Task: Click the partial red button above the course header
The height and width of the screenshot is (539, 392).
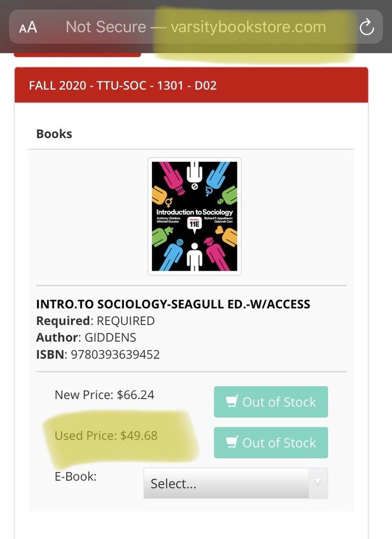Action: coord(77,53)
